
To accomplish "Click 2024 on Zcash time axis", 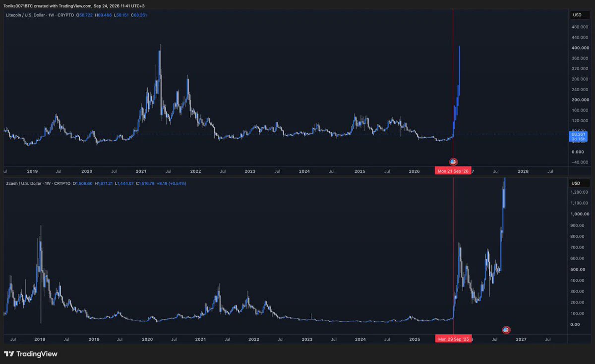I will 360,339.
